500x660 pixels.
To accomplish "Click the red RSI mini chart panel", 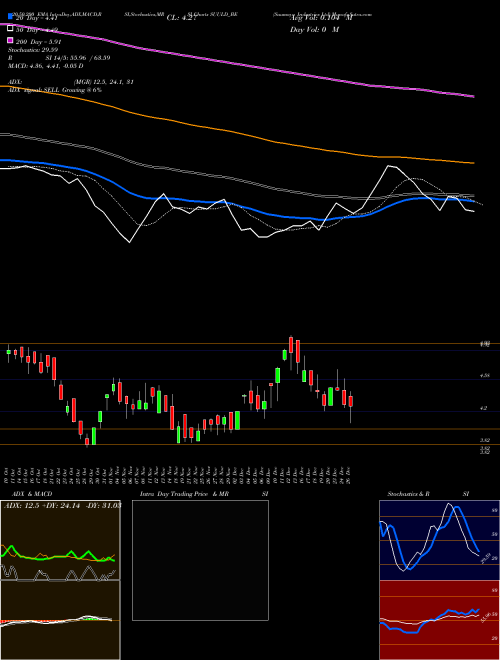I will click(x=439, y=620).
